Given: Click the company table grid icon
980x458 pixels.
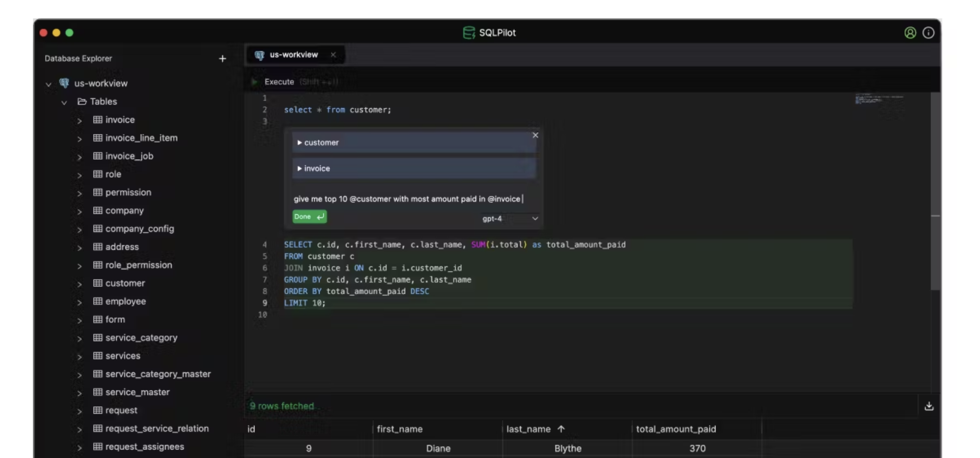Looking at the screenshot, I should tap(98, 210).
